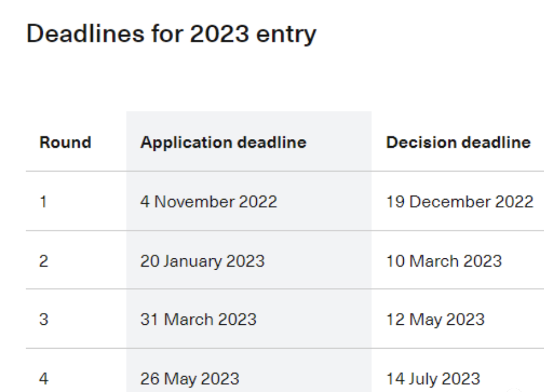Select the '20 January 2023' application deadline
Image resolution: width=544 pixels, height=392 pixels.
click(x=203, y=260)
